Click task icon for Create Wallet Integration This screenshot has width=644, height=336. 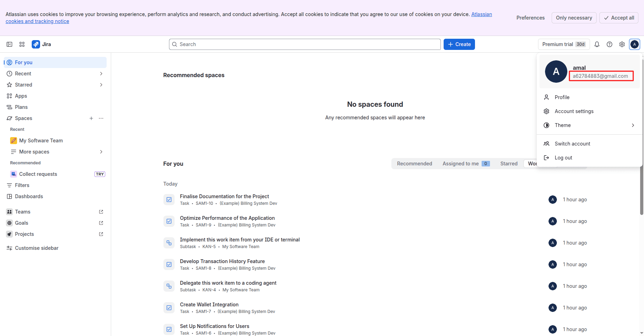coord(169,308)
